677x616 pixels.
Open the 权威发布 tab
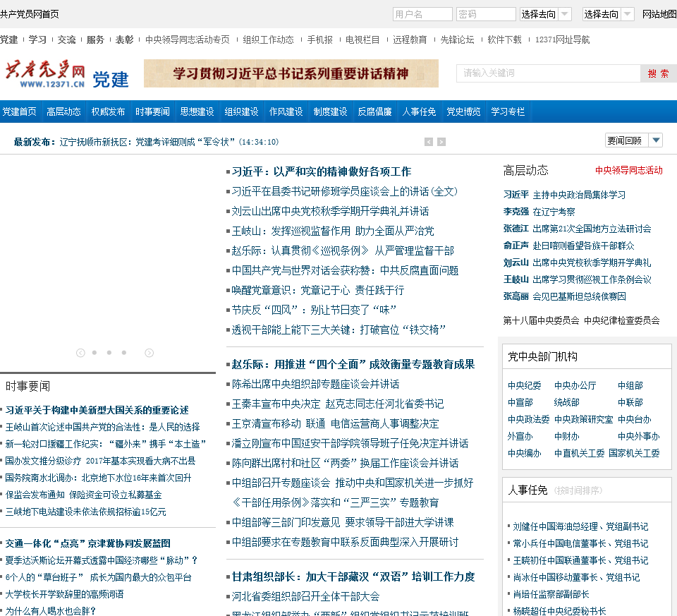pyautogui.click(x=108, y=112)
